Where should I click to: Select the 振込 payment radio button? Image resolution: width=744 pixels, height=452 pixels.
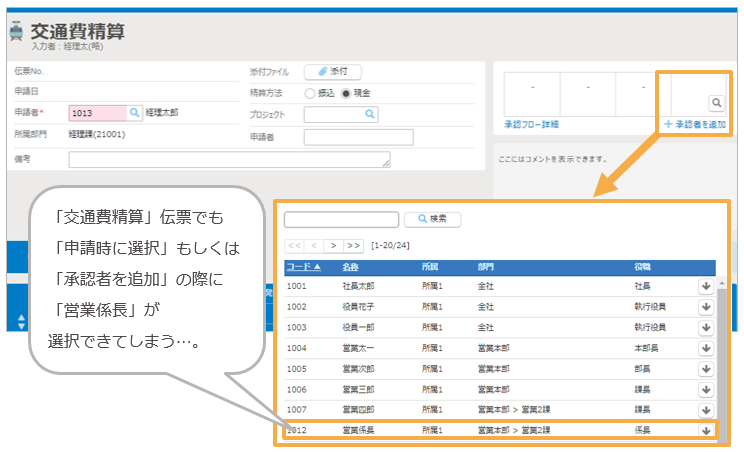coord(310,93)
